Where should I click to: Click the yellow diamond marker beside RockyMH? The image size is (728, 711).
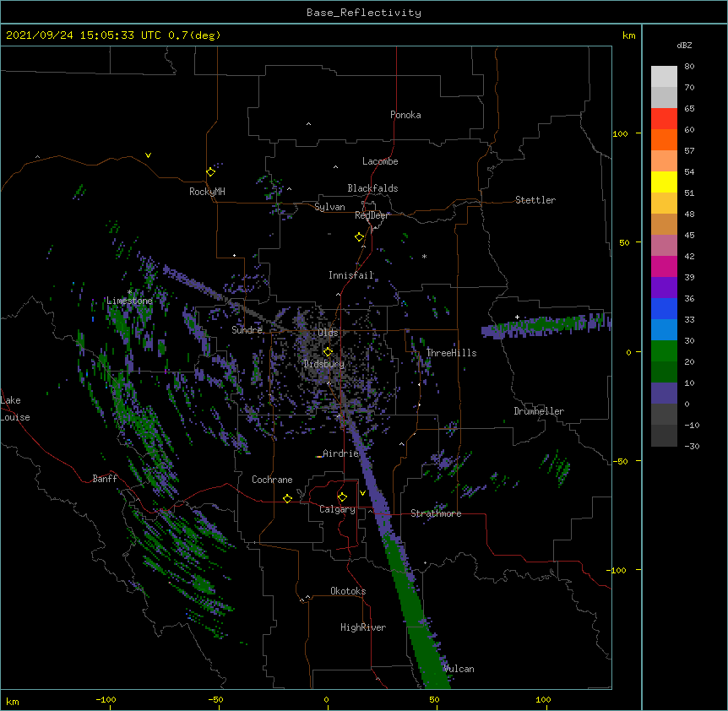click(210, 172)
